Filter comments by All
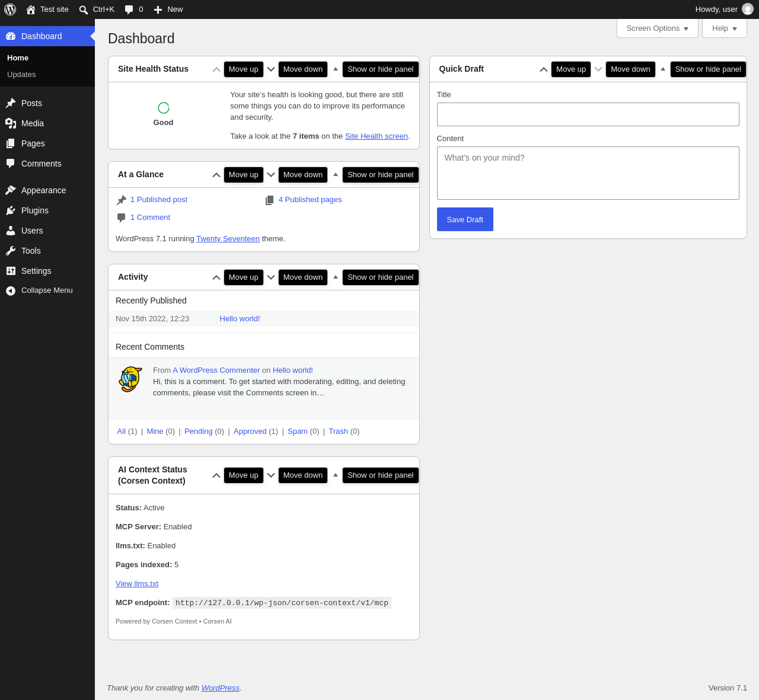This screenshot has width=759, height=700. pyautogui.click(x=122, y=431)
